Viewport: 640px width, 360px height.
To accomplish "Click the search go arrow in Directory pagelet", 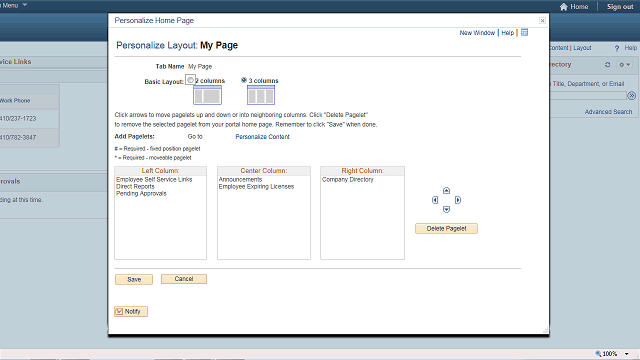I will pos(631,96).
